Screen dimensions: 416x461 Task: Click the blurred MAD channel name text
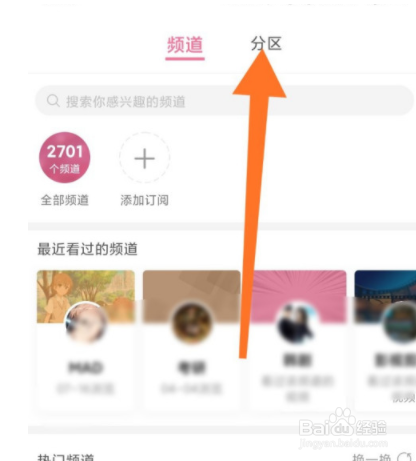pos(86,367)
